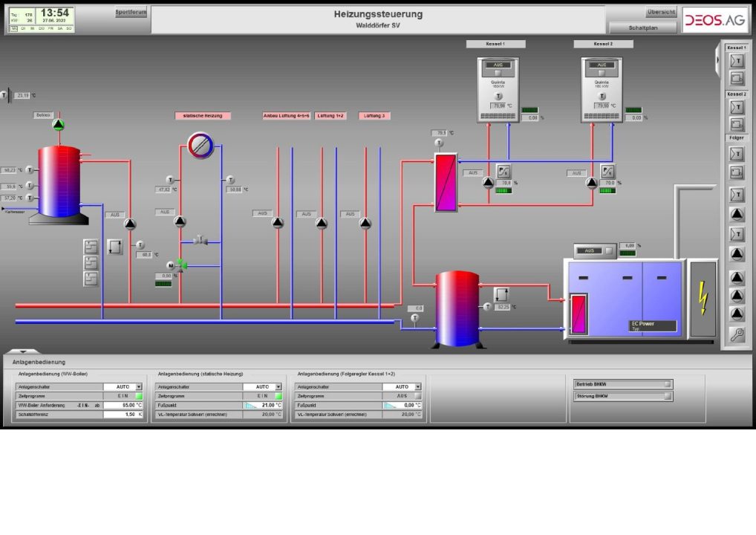Open Kessel 2 valve control icon
756x535 pixels.
(x=607, y=171)
